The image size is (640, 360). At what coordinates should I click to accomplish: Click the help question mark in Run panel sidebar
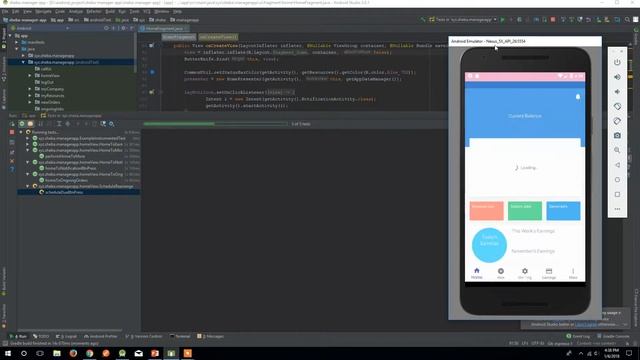(12, 169)
